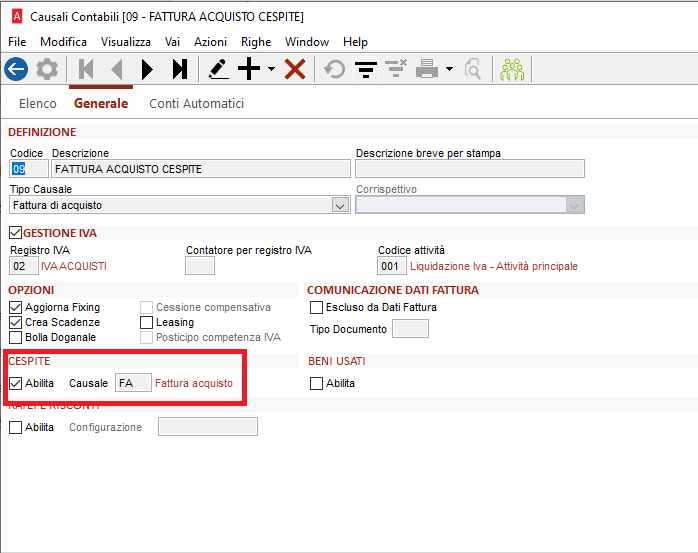
Task: Click the Configurazione input field
Action: (208, 427)
